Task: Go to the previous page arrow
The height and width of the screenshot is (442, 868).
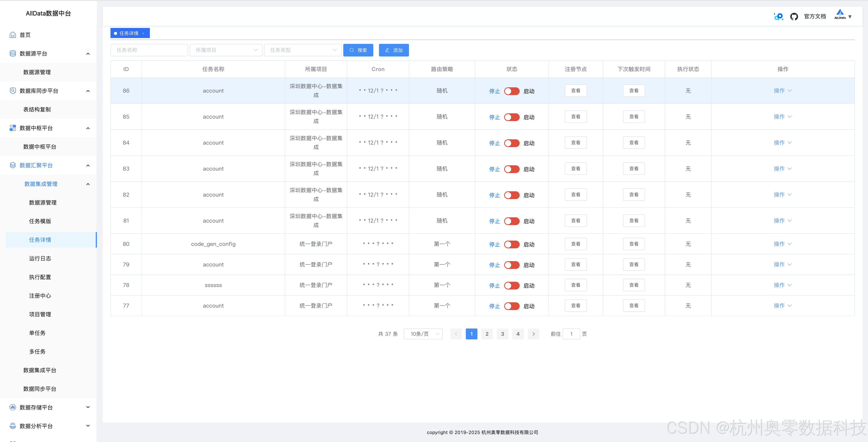Action: 456,334
